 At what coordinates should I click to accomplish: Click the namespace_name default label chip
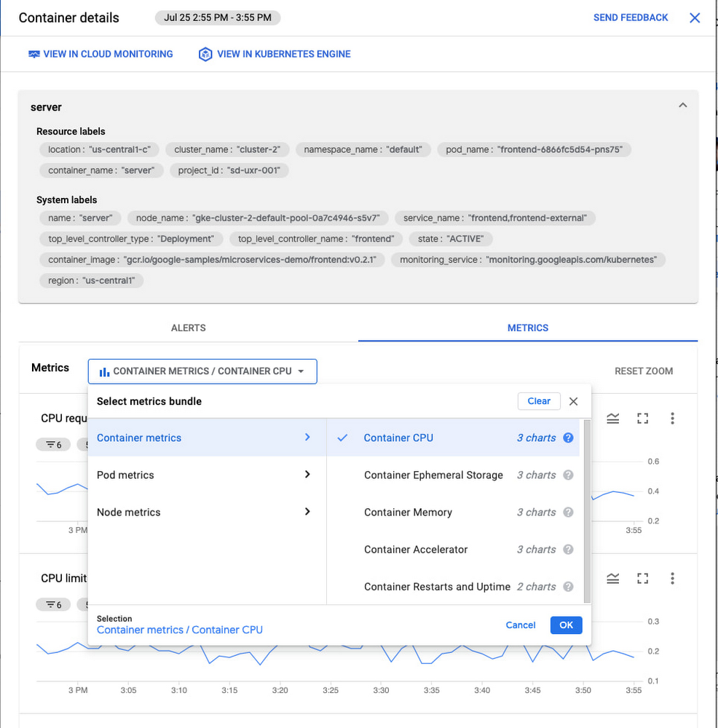[363, 149]
